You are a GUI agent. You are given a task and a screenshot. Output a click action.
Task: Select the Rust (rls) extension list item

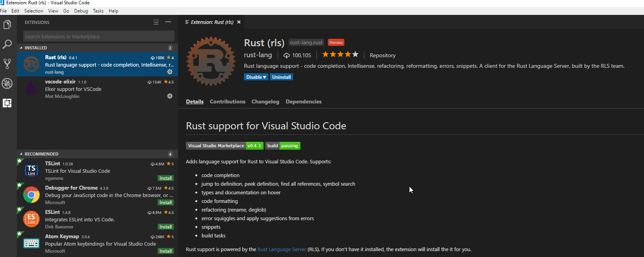click(x=97, y=64)
